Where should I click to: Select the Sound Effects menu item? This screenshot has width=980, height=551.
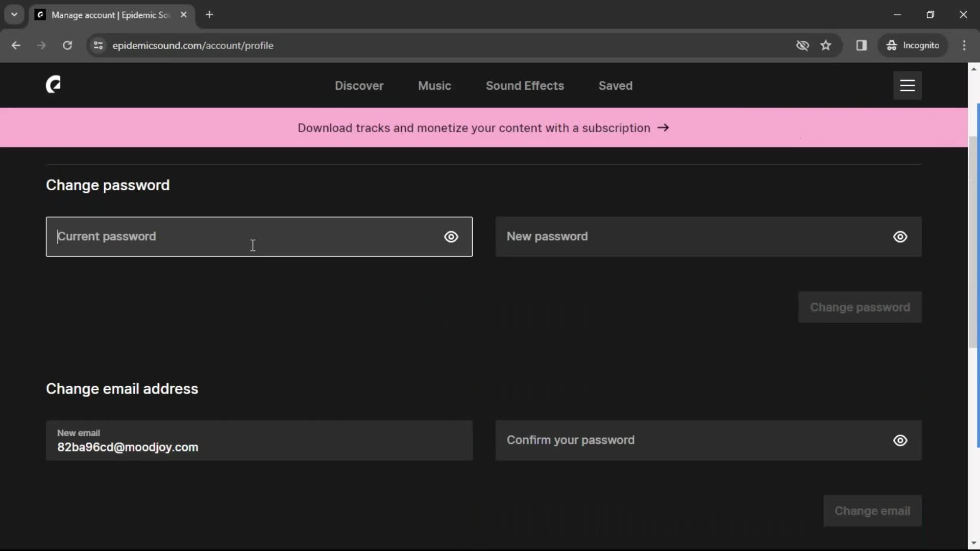[525, 85]
